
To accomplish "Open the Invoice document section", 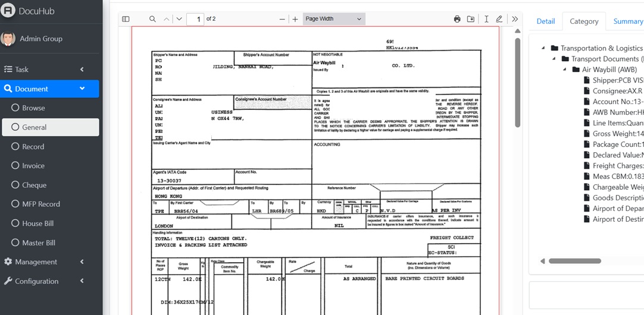I will point(33,166).
